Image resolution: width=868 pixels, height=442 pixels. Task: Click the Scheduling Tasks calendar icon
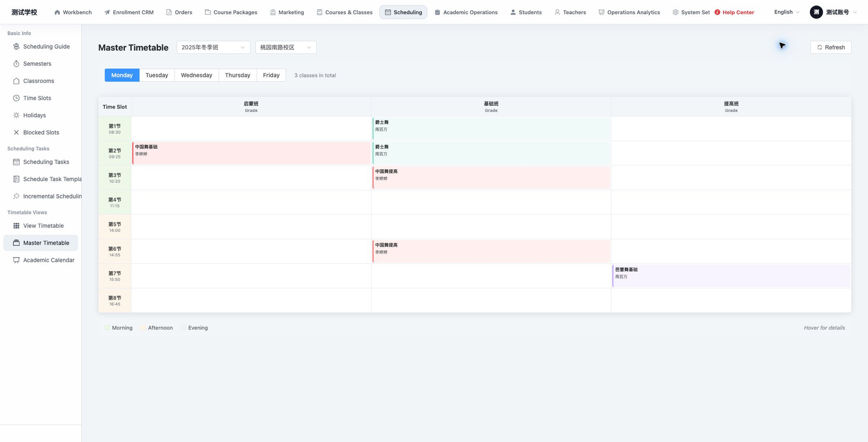[16, 162]
